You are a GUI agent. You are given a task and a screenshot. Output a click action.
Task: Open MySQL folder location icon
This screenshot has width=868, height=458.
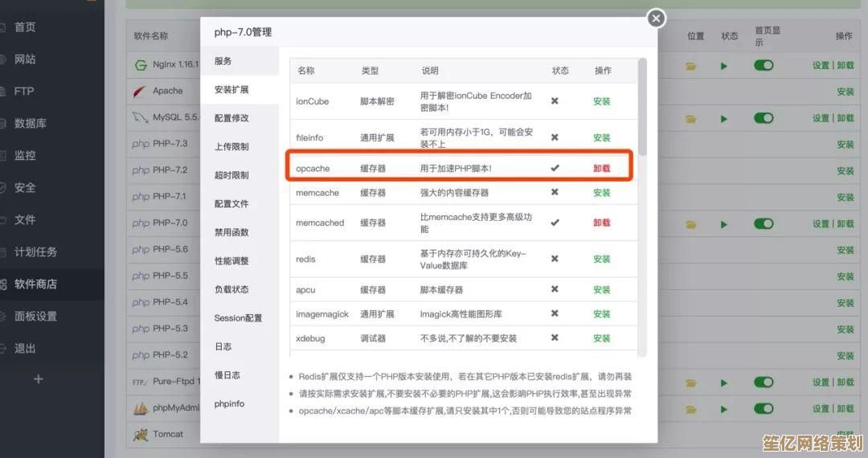pyautogui.click(x=691, y=119)
